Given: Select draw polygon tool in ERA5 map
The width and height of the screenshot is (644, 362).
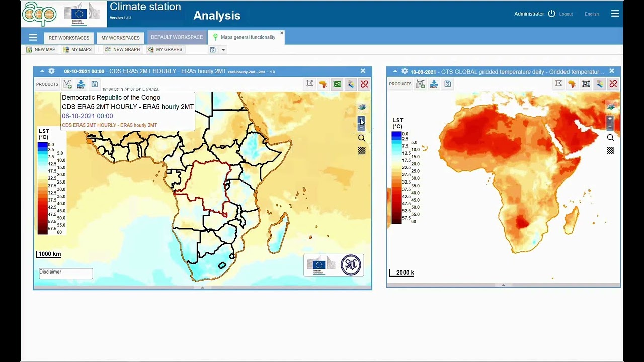Looking at the screenshot, I should pos(310,84).
